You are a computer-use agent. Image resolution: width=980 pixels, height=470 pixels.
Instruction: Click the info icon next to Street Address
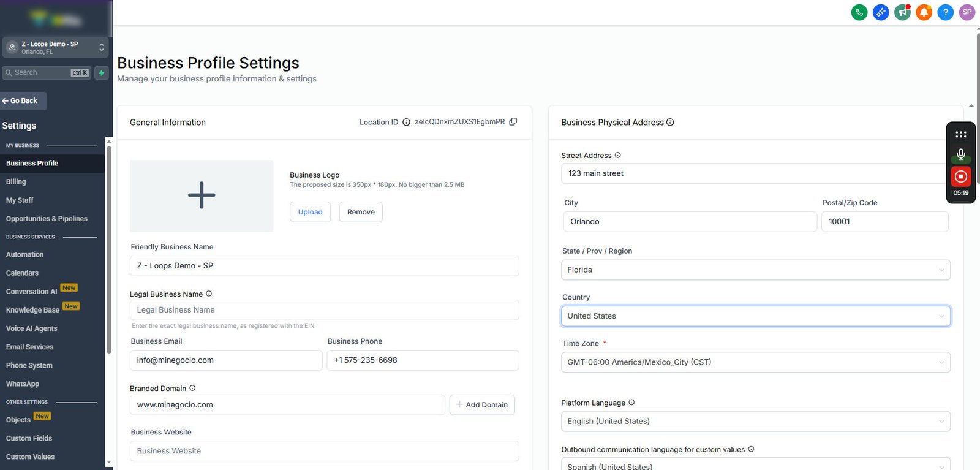[617, 155]
